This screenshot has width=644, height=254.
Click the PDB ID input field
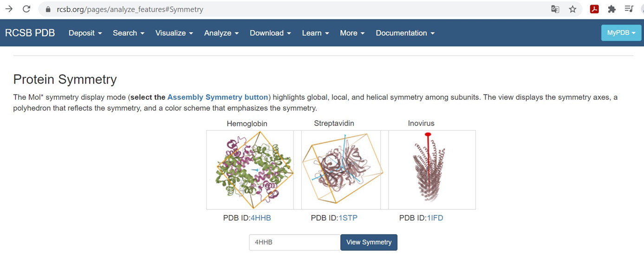point(294,242)
